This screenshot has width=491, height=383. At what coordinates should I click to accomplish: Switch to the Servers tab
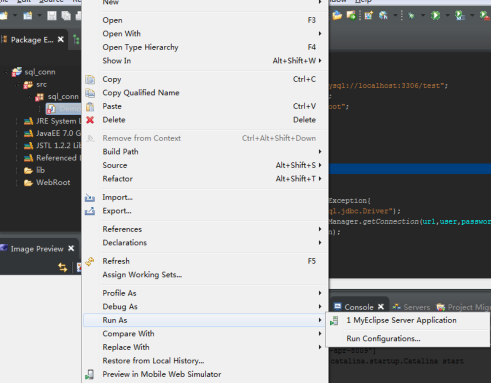pos(411,307)
